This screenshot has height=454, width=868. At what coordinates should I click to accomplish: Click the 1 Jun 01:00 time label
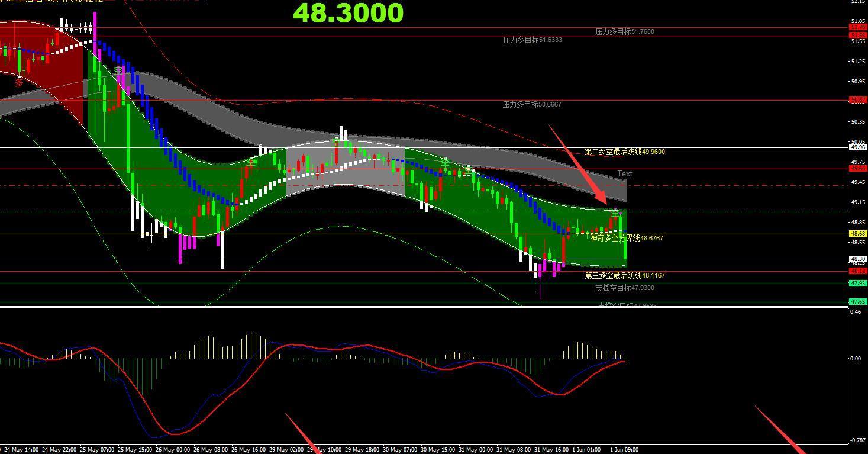click(588, 450)
